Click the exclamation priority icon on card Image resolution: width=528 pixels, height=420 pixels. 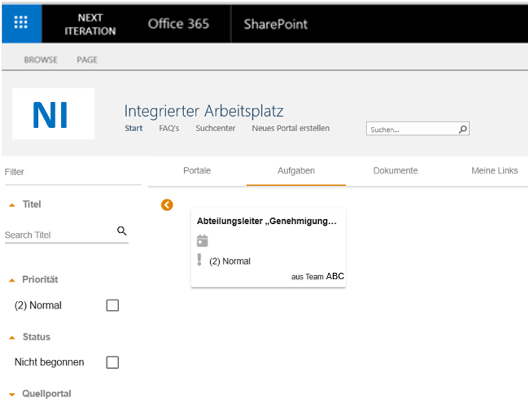[x=199, y=260]
